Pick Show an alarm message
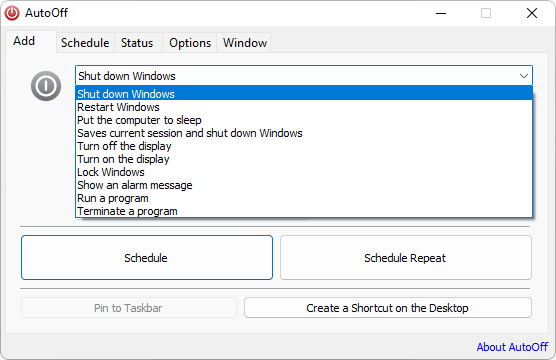The image size is (556, 360). coord(304,185)
